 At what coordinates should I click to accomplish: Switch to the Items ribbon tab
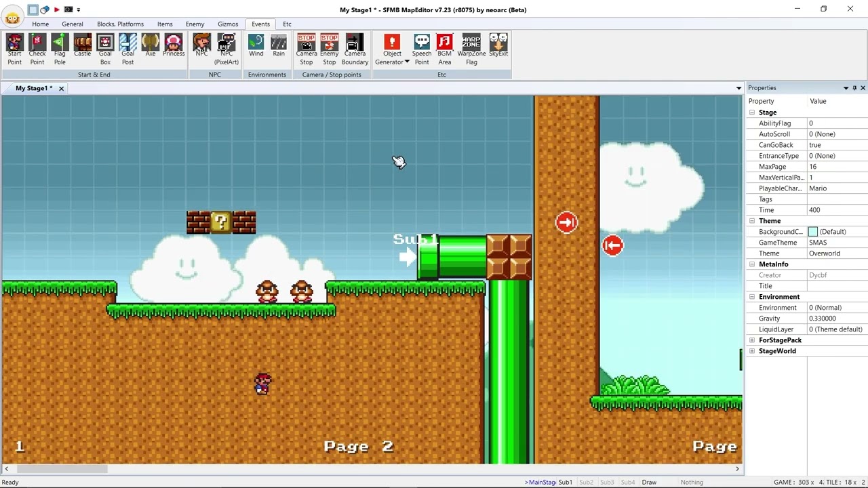[165, 24]
